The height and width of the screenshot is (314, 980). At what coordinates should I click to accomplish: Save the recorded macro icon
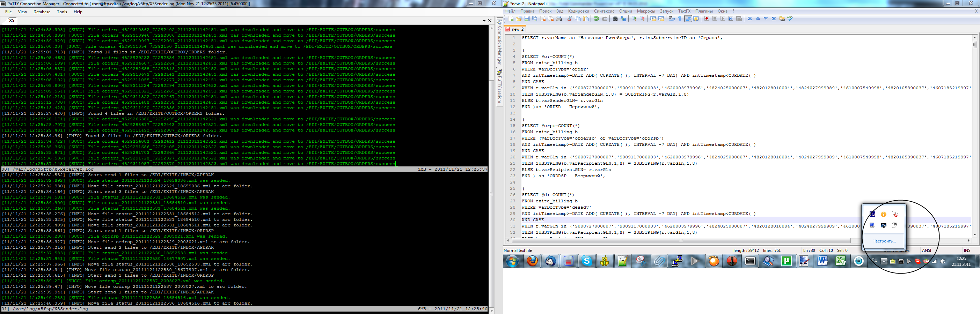[739, 18]
